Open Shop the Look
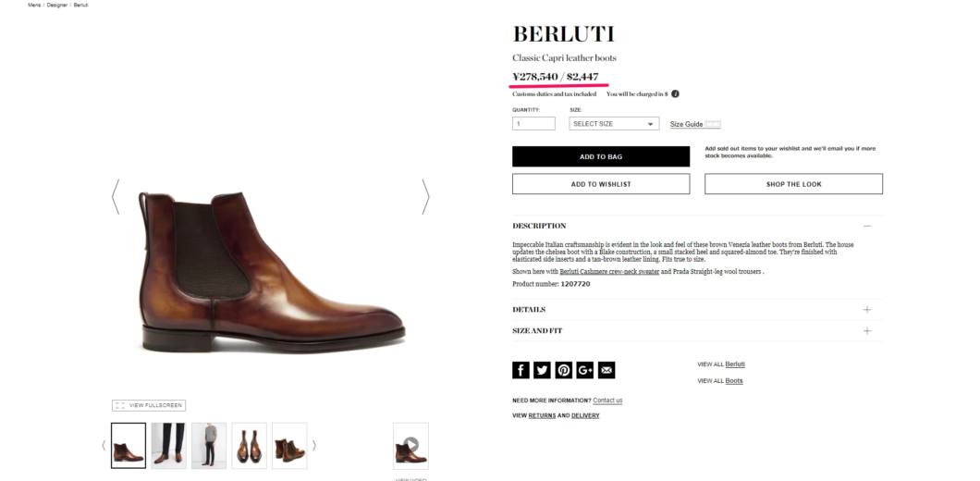The width and height of the screenshot is (980, 481). click(x=794, y=184)
